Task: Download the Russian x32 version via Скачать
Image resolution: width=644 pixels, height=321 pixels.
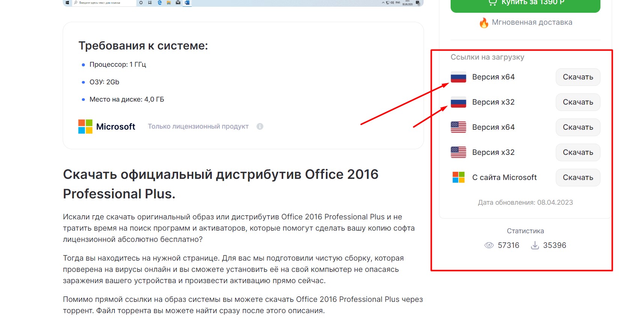Action: (x=578, y=102)
